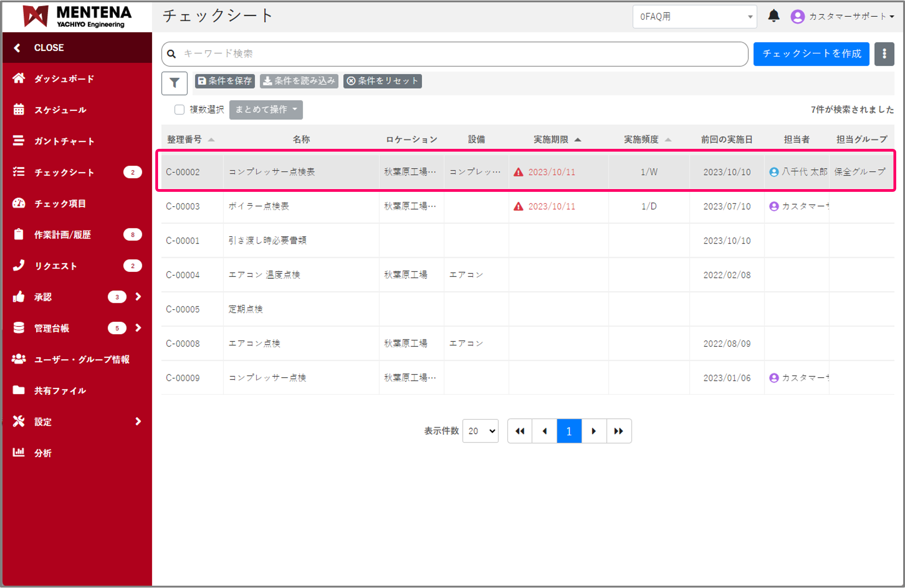
Task: Open ガントチャート in sidebar
Action: point(64,141)
